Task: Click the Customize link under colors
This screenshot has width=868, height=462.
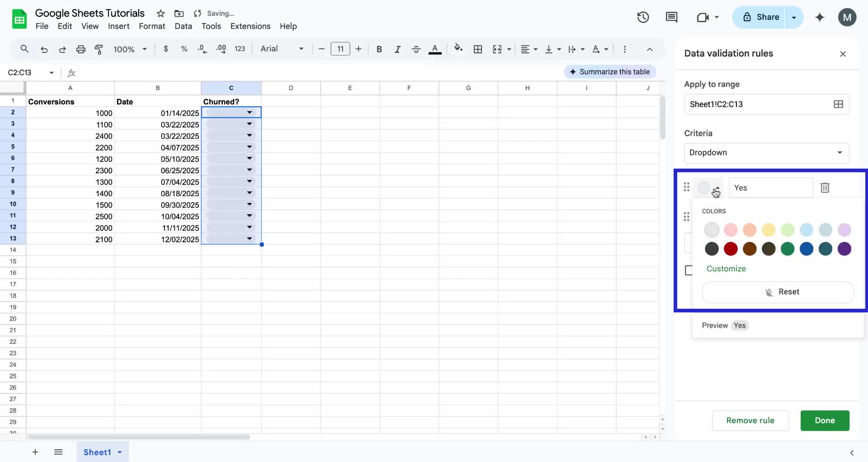Action: (726, 269)
